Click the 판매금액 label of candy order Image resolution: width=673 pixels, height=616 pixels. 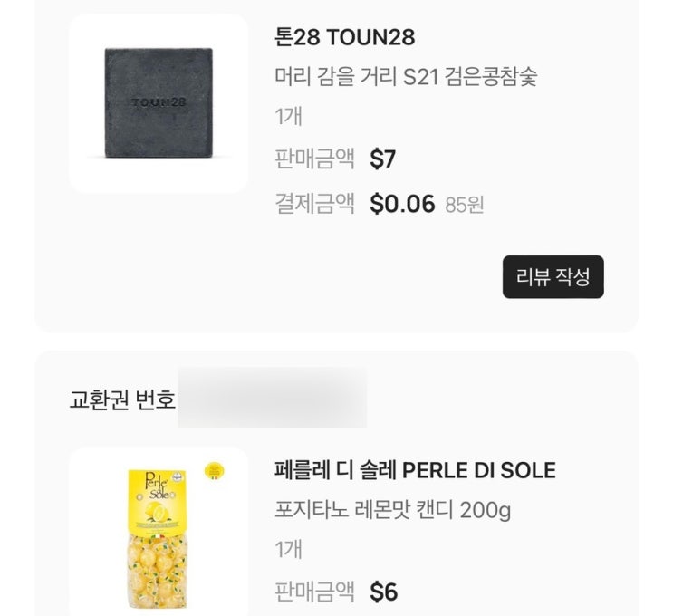coord(314,592)
